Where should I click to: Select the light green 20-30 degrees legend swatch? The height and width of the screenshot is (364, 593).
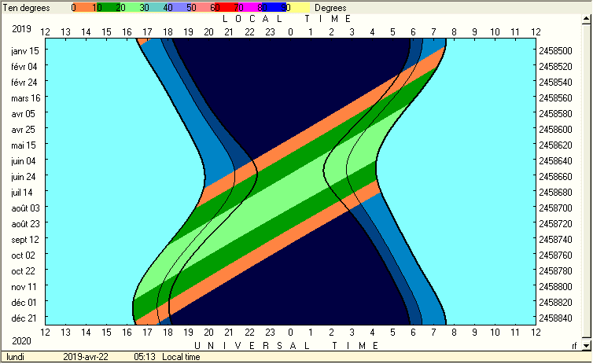pos(132,8)
